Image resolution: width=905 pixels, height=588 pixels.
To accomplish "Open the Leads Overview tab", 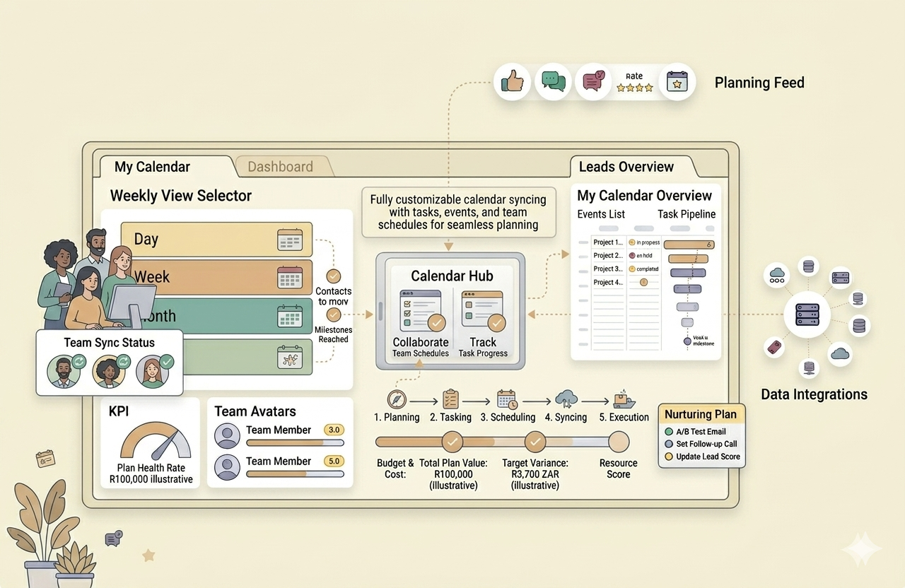I will click(x=626, y=167).
